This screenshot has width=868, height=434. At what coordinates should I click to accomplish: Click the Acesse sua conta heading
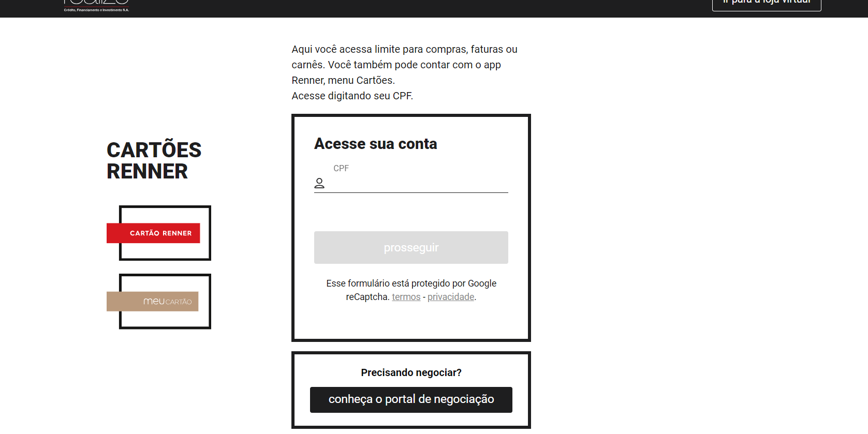click(376, 144)
